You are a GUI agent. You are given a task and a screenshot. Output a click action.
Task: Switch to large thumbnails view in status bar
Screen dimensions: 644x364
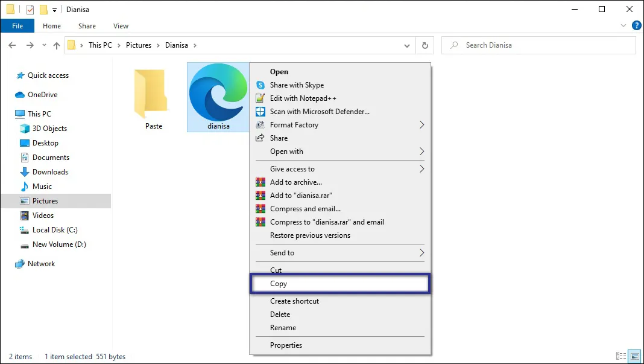click(634, 356)
